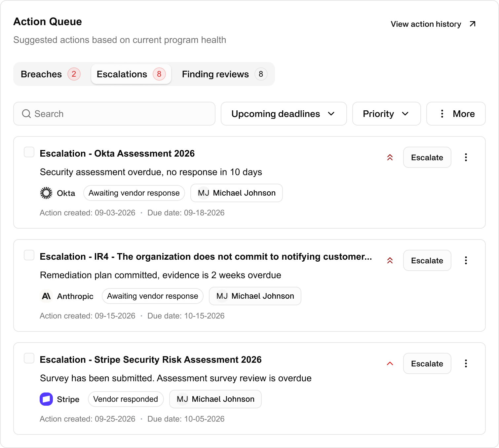Click Awaiting vendor response tag on the Okta card
This screenshot has height=448, width=499.
134,193
